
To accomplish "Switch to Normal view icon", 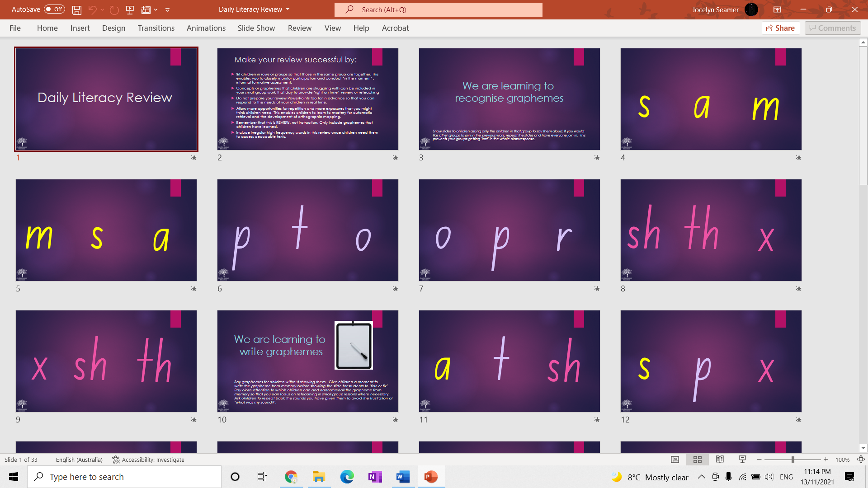I will coord(675,460).
